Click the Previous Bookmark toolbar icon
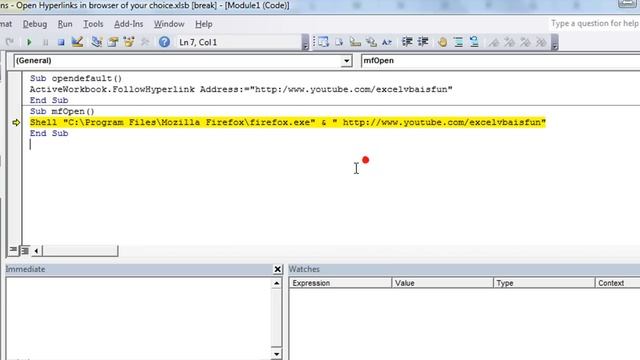The width and height of the screenshot is (640, 360). click(525, 42)
